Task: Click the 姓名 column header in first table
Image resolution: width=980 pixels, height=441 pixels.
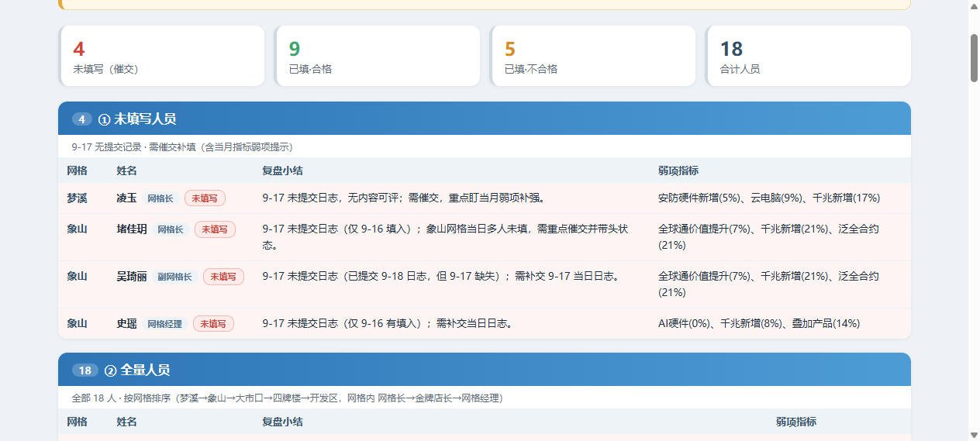Action: [x=126, y=171]
